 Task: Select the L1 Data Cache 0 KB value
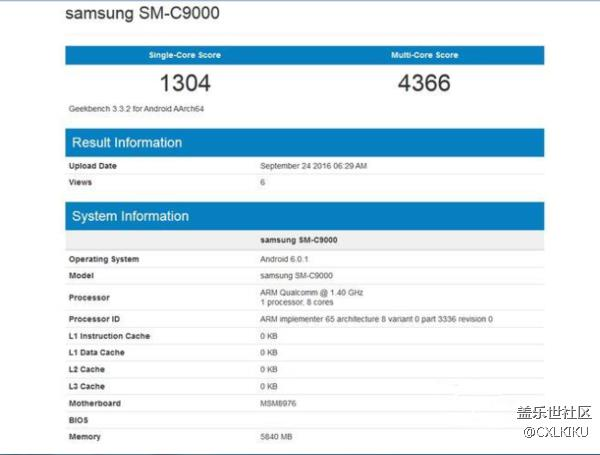269,352
